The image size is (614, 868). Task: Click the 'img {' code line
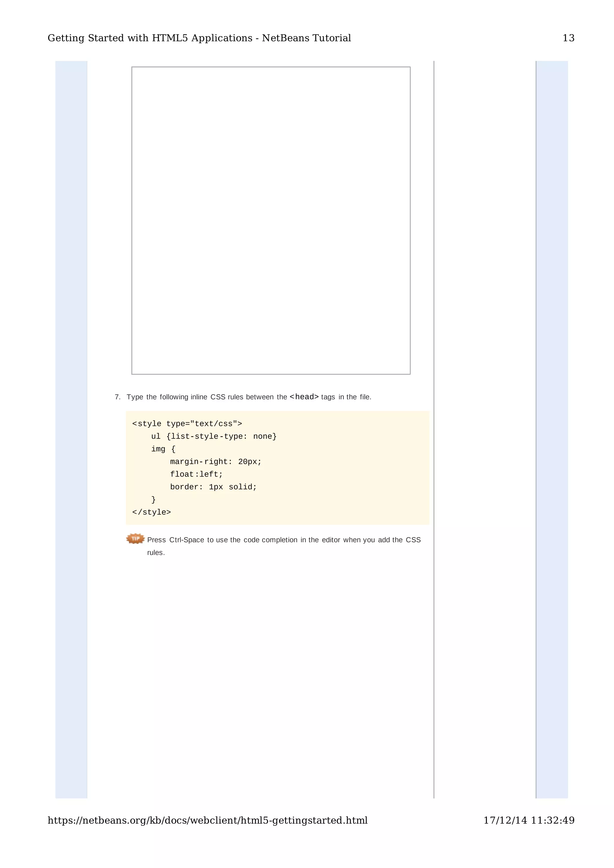tap(163, 449)
